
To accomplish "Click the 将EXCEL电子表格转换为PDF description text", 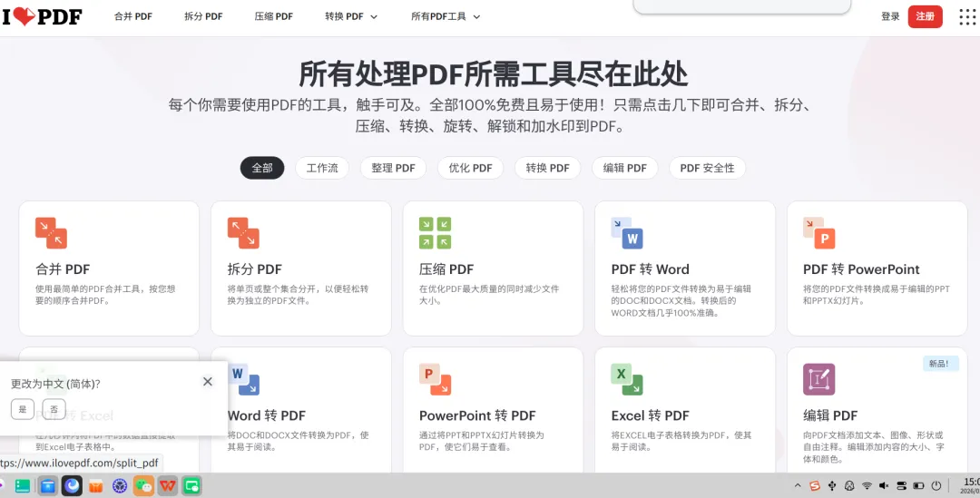I will pyautogui.click(x=681, y=441).
